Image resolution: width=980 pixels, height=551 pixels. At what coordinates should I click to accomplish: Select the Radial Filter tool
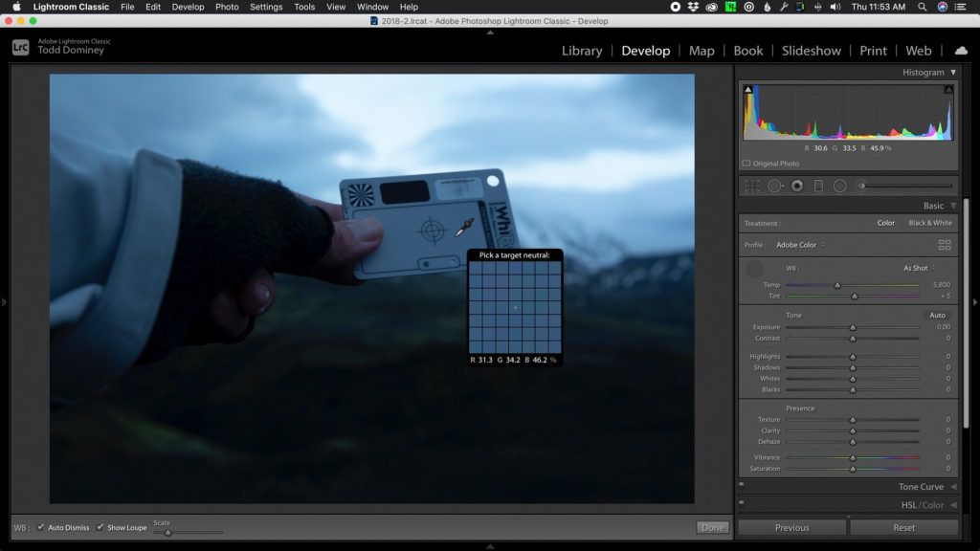coord(839,186)
